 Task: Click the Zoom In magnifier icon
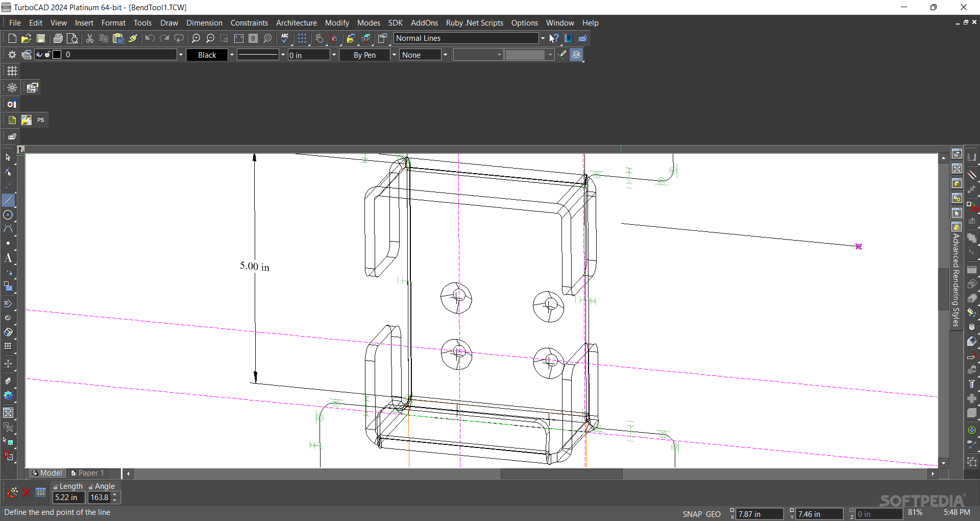click(196, 38)
